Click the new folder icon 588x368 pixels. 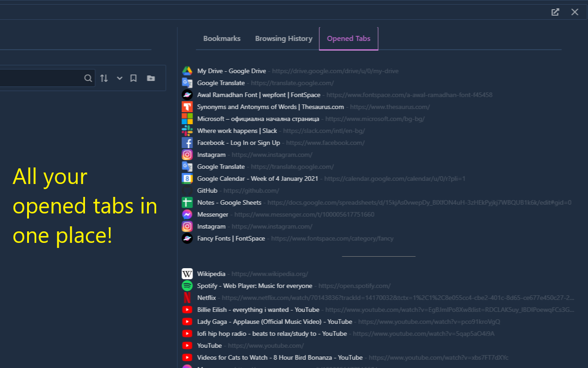point(151,78)
